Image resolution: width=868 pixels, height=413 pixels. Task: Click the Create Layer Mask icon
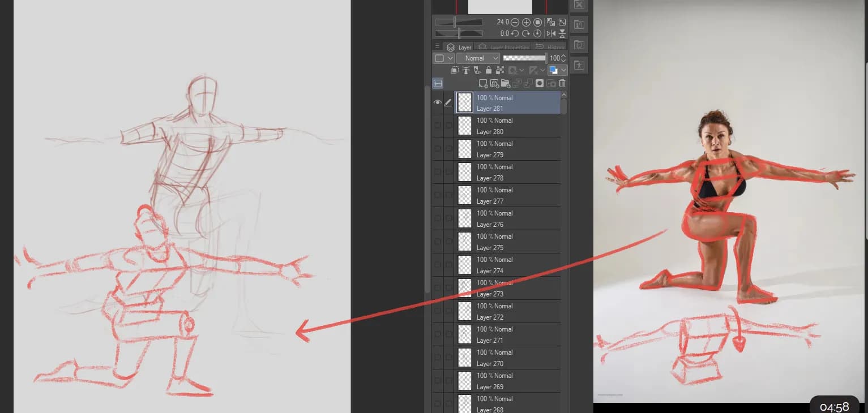point(540,83)
